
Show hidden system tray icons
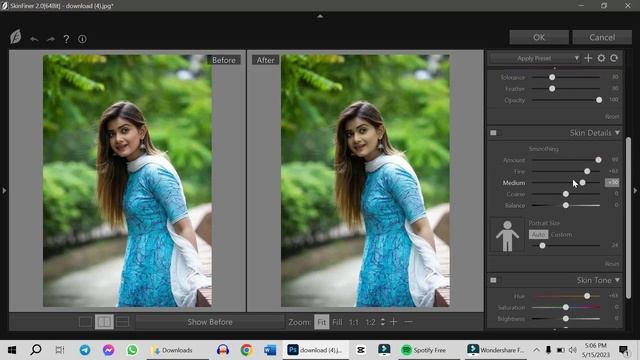(x=536, y=350)
